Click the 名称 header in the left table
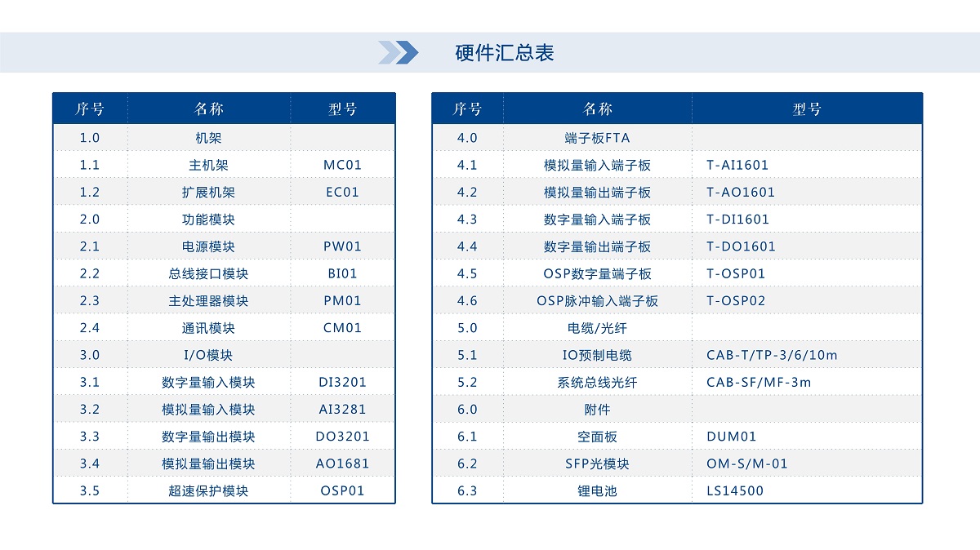The width and height of the screenshot is (980, 550). click(208, 109)
